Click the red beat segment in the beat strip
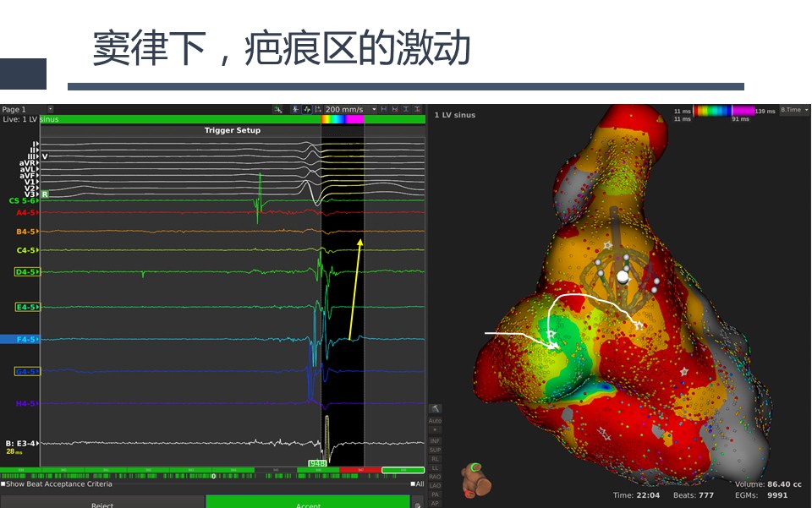812x508 pixels. coord(360,470)
